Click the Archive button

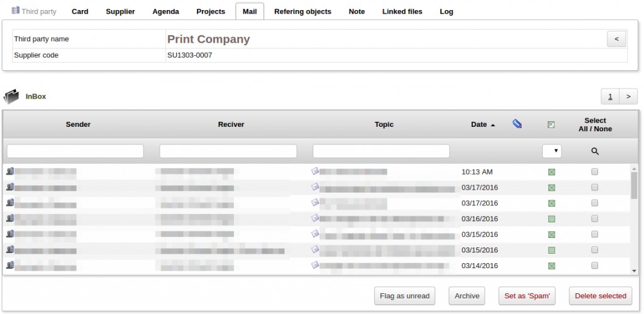click(467, 296)
